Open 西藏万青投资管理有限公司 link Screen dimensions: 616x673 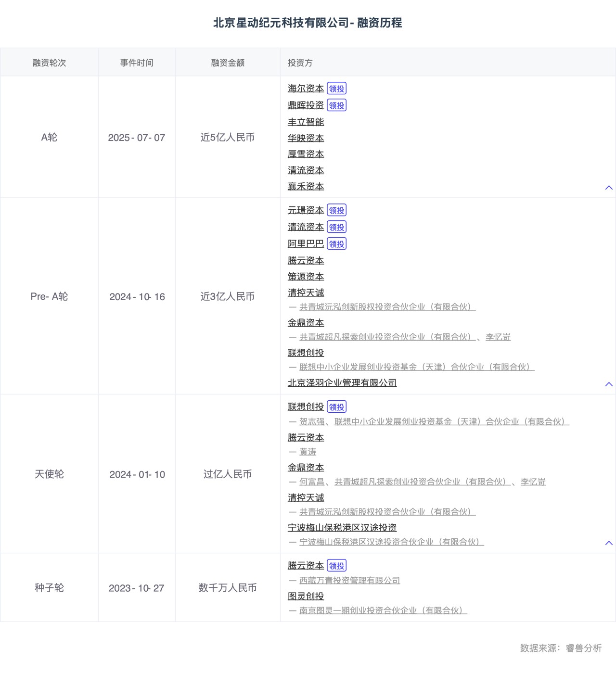tap(350, 581)
